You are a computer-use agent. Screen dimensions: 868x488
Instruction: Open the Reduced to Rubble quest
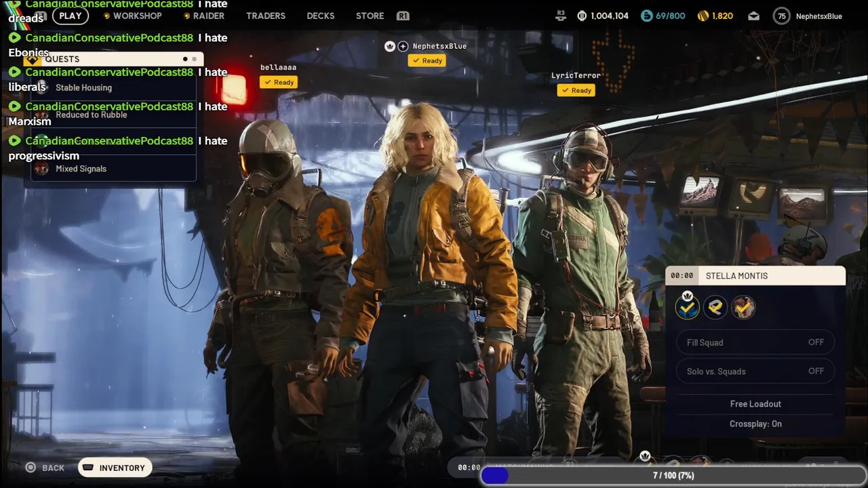113,115
